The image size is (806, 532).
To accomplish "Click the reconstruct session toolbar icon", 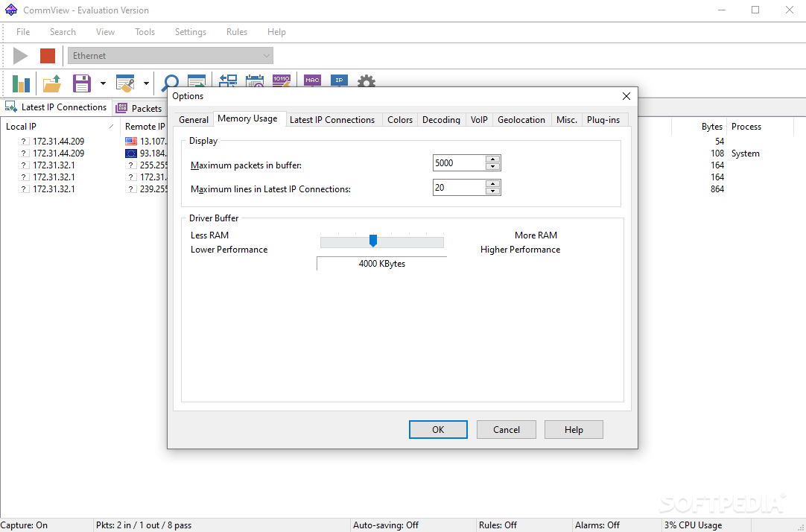I will point(228,80).
